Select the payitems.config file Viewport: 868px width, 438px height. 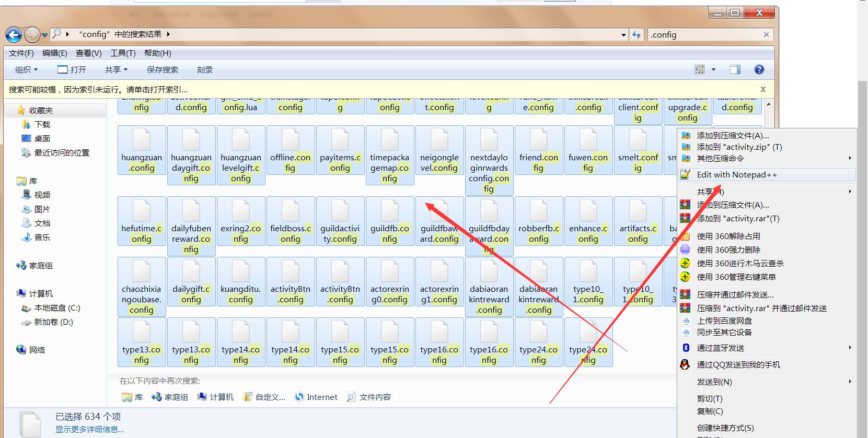point(340,151)
